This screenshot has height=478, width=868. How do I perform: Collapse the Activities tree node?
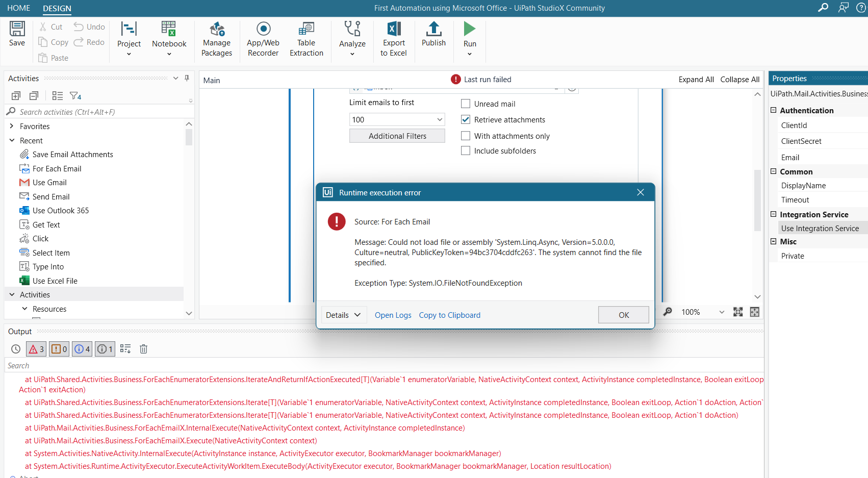click(x=12, y=294)
